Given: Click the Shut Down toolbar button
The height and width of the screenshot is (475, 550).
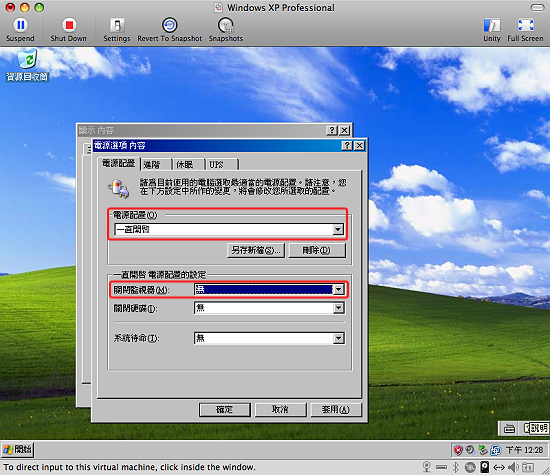Looking at the screenshot, I should [x=69, y=30].
